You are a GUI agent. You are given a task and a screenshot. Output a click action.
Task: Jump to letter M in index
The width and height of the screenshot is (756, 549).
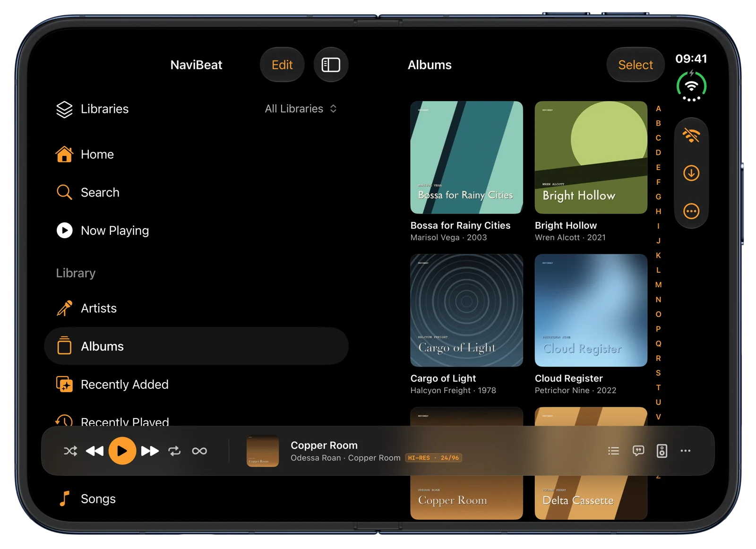[x=658, y=285]
